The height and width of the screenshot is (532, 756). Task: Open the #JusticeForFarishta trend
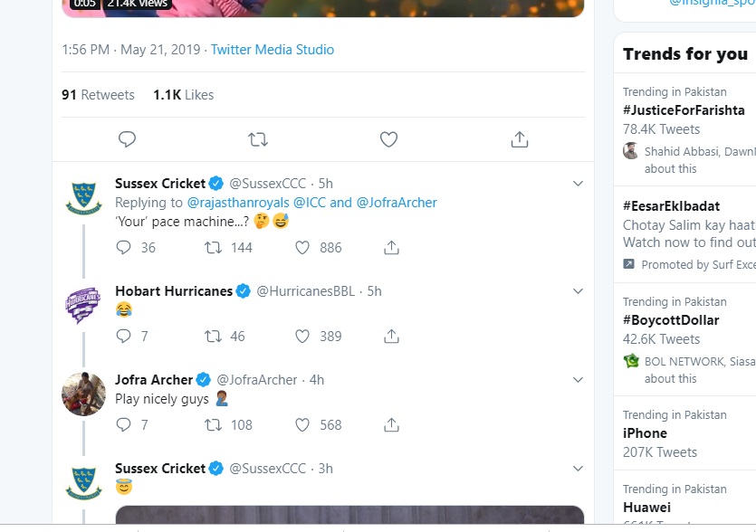click(684, 110)
